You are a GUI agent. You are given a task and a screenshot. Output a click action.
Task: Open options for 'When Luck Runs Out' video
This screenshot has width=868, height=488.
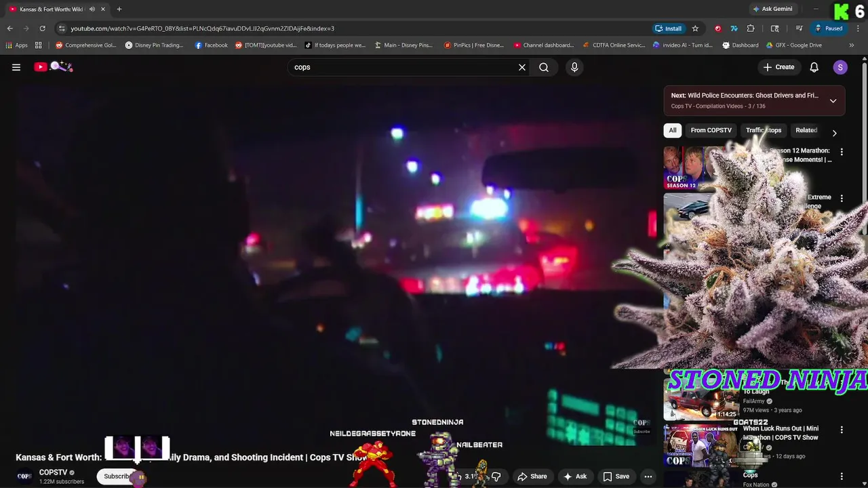pyautogui.click(x=842, y=430)
